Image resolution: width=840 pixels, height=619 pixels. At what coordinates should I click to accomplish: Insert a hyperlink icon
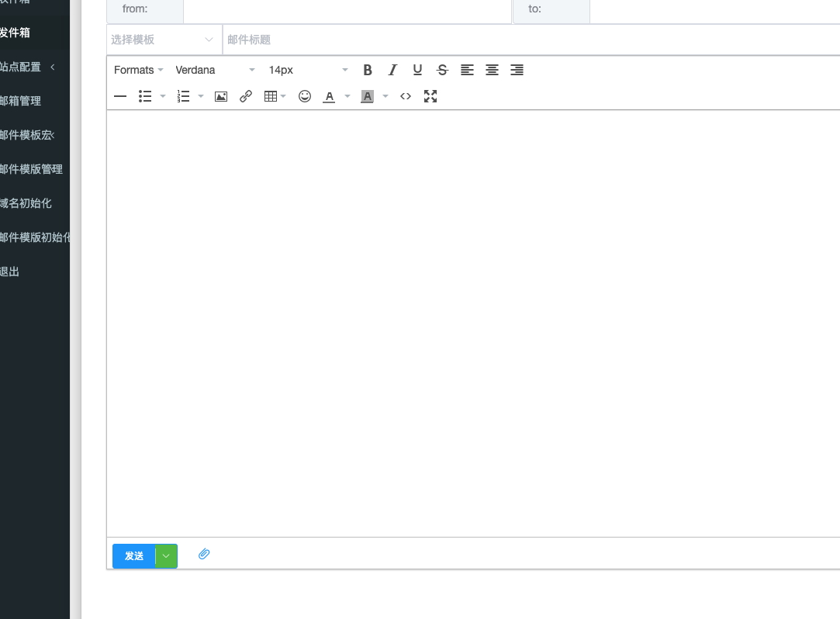tap(246, 96)
